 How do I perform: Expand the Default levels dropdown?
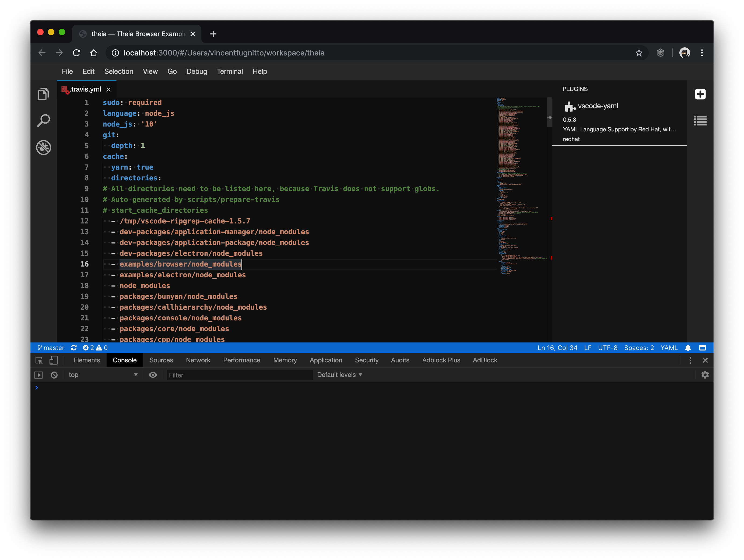pos(339,375)
